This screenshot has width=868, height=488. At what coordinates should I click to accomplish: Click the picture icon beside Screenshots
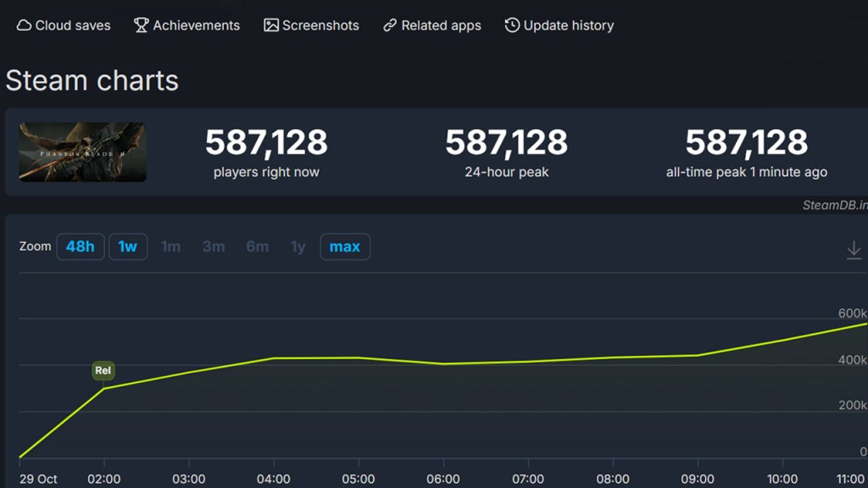coord(271,25)
